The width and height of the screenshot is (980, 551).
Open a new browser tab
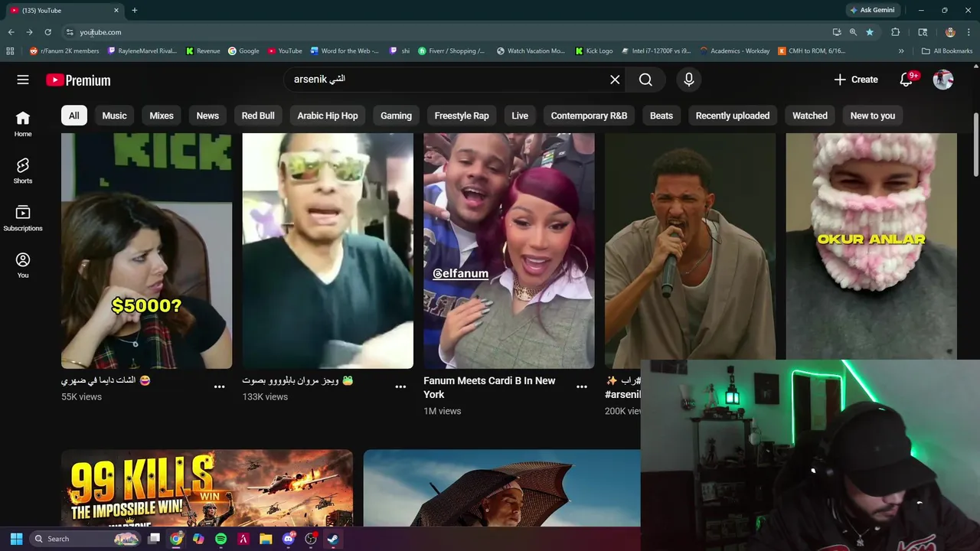coord(134,10)
